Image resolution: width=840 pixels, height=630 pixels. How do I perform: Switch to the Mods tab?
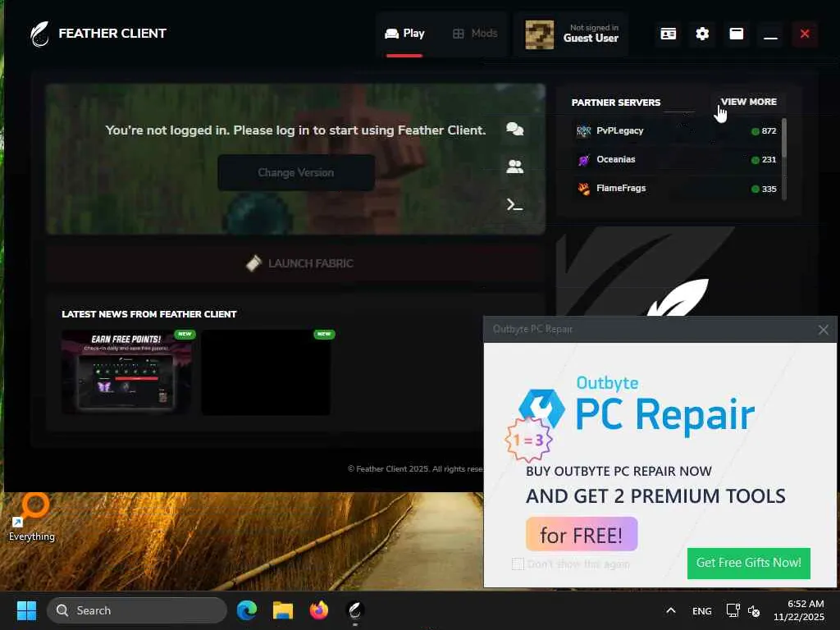[x=475, y=34]
